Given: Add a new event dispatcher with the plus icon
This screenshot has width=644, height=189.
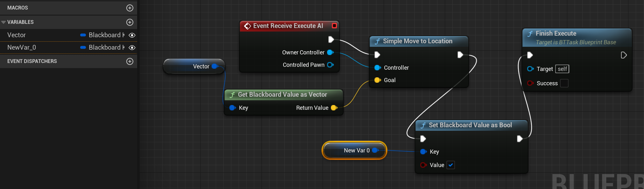Looking at the screenshot, I should pos(130,61).
